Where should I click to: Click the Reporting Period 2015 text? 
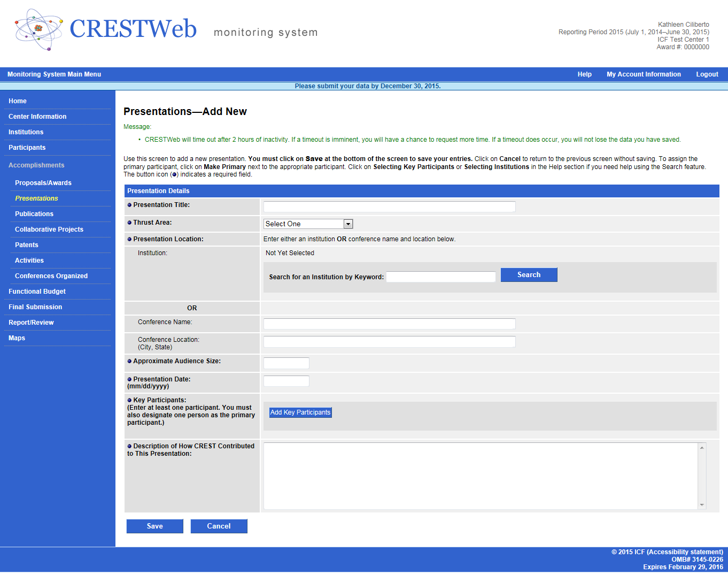click(x=634, y=32)
